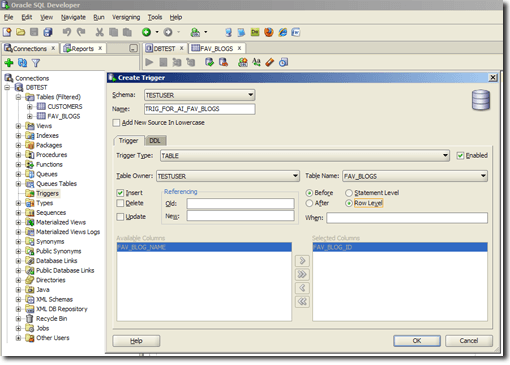510x365 pixels.
Task: Click the green Back navigation icon
Action: [x=146, y=32]
